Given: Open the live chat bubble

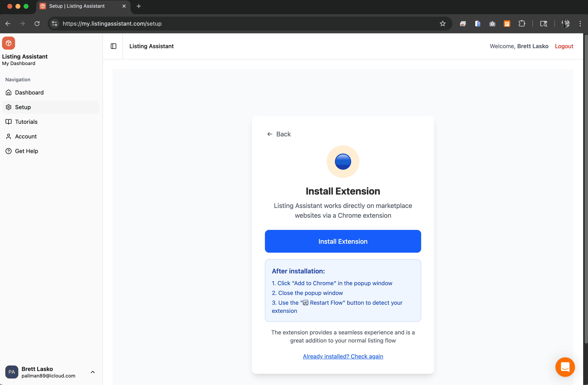Looking at the screenshot, I should tap(565, 367).
